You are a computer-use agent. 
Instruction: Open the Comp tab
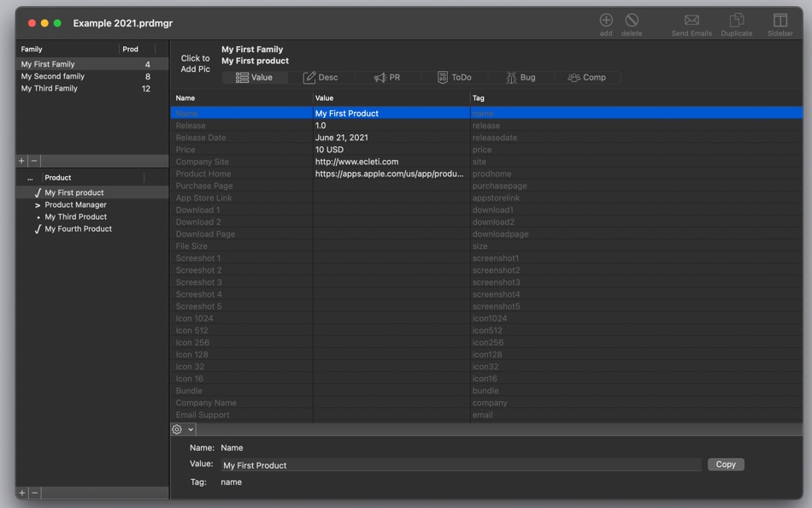[x=586, y=77]
